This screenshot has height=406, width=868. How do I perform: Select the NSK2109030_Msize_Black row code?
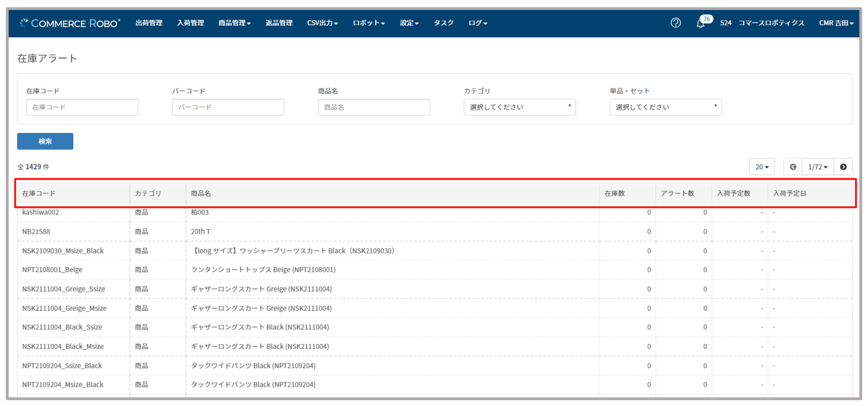[63, 251]
